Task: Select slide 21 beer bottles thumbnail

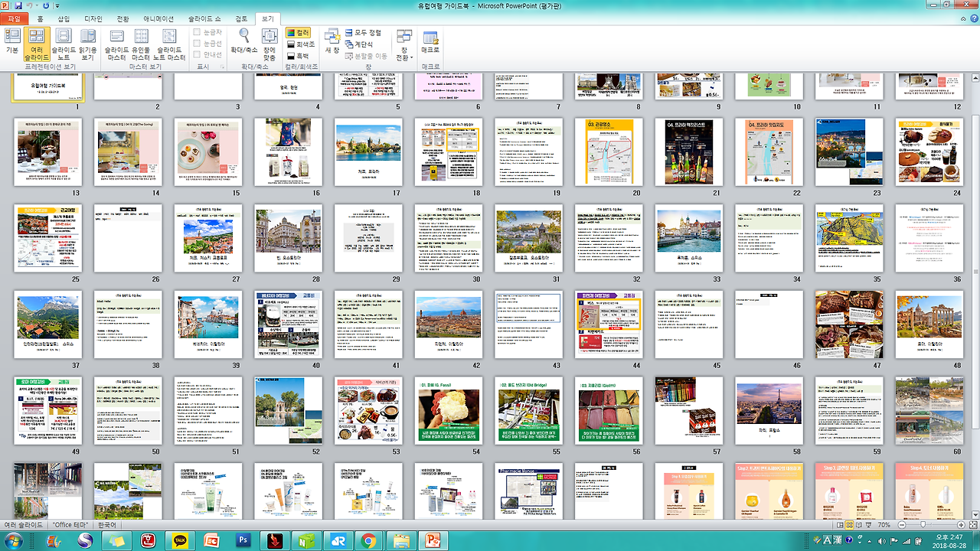Action: 690,152
